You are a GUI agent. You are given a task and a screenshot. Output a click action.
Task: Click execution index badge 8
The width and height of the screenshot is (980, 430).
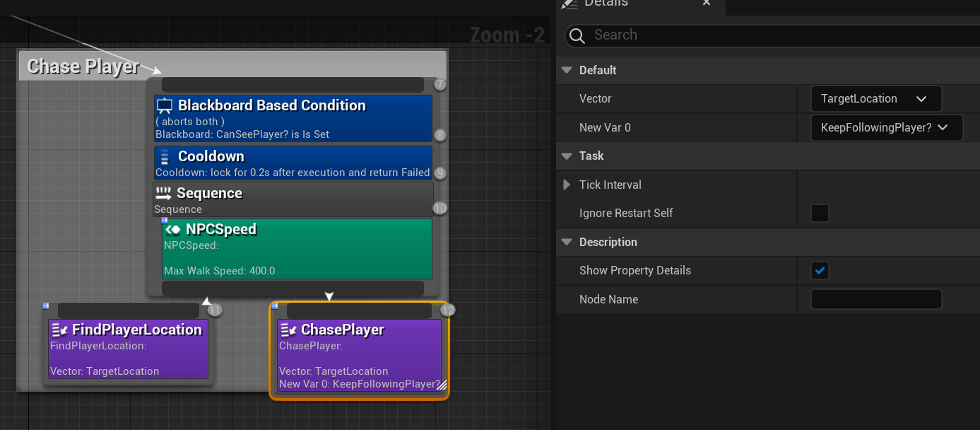440,135
